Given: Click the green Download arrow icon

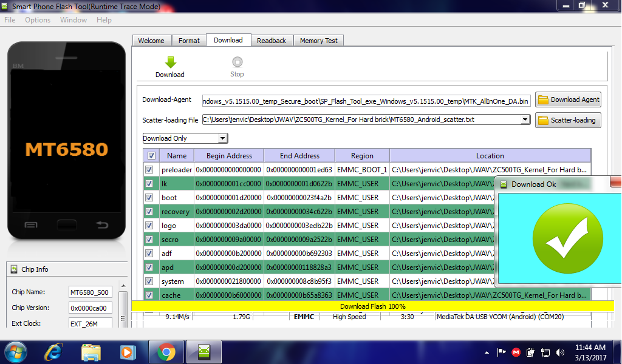Looking at the screenshot, I should (170, 62).
